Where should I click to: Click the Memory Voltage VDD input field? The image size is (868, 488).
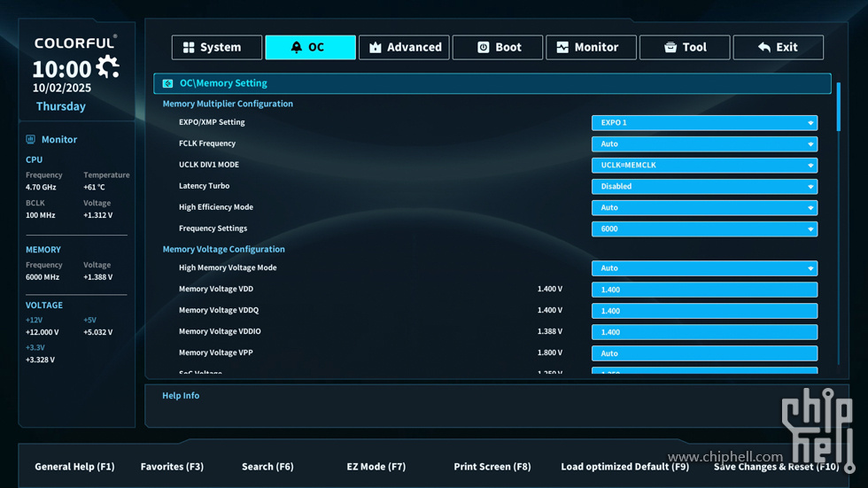(704, 290)
